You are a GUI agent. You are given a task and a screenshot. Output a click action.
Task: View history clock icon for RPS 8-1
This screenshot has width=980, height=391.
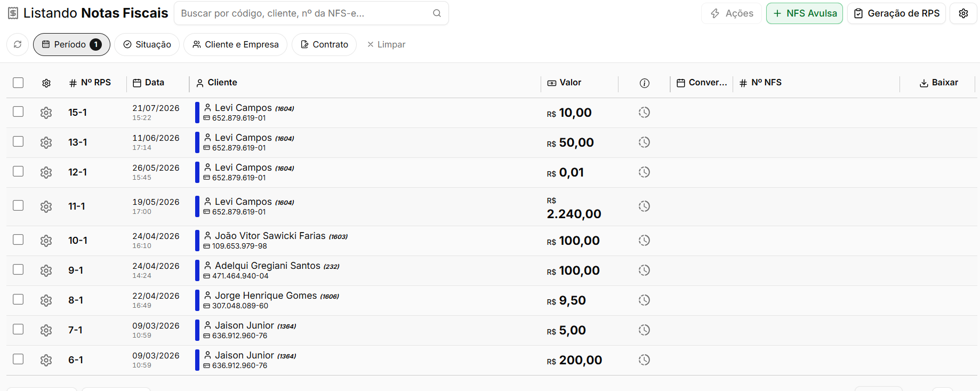point(644,300)
